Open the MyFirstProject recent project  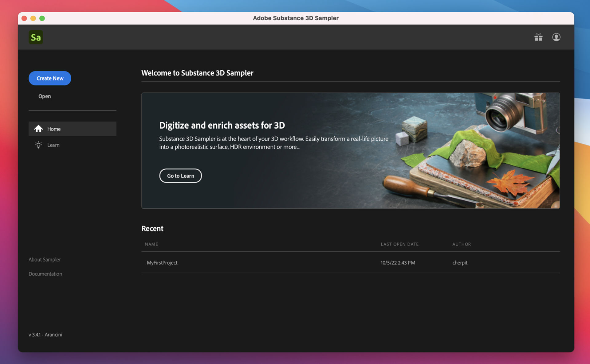pyautogui.click(x=162, y=262)
